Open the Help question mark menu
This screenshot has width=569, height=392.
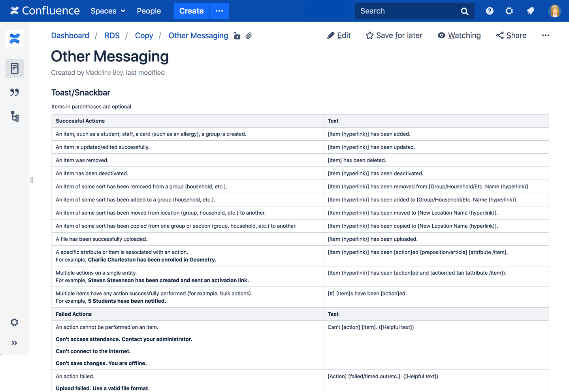(x=490, y=11)
